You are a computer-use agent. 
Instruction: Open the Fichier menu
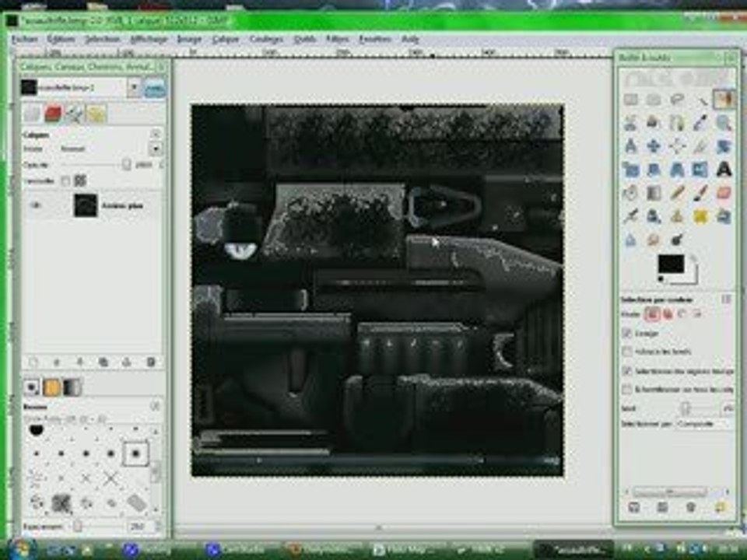click(x=24, y=39)
